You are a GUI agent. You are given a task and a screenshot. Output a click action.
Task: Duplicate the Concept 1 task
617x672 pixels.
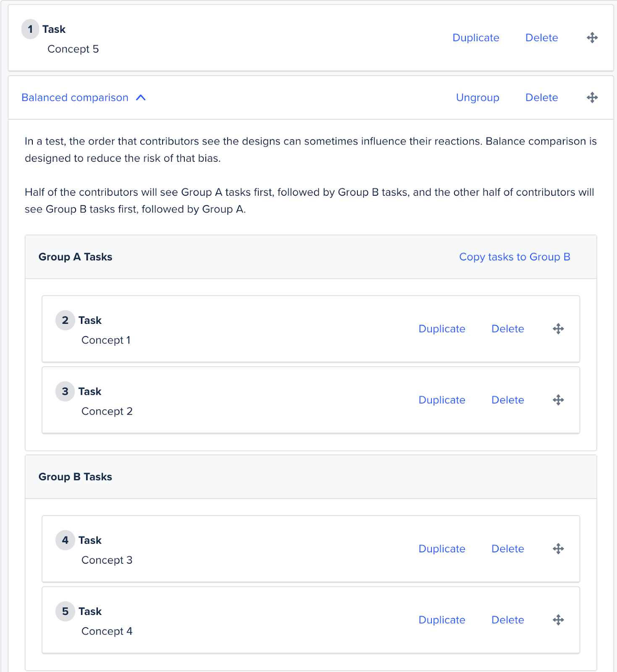click(x=442, y=329)
